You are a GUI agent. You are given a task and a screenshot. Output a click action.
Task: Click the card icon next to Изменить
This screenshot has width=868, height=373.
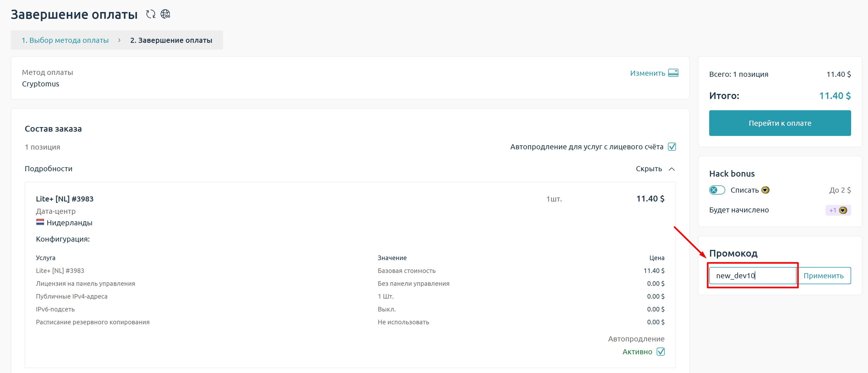pyautogui.click(x=673, y=73)
